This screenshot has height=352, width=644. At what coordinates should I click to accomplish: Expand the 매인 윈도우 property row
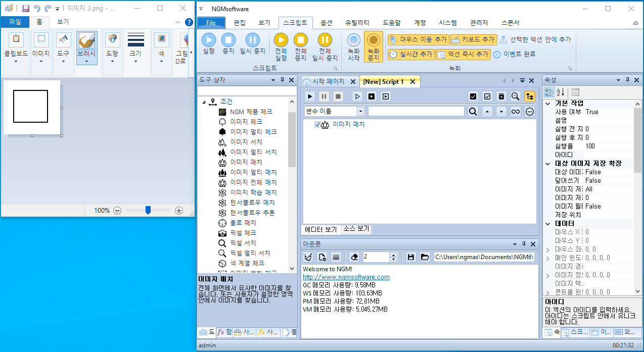[x=548, y=258]
